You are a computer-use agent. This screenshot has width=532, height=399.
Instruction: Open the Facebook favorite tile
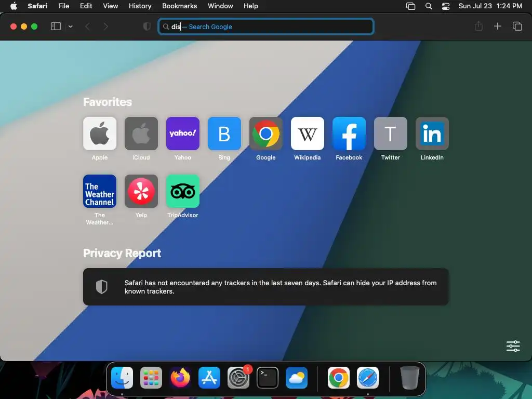pos(349,134)
